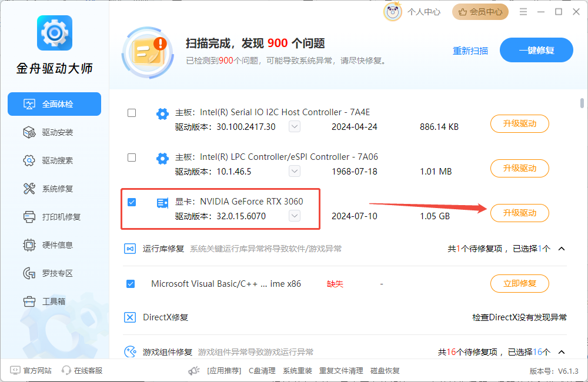Toggle the DirectX修复 selection box
588x382 pixels.
tap(131, 317)
